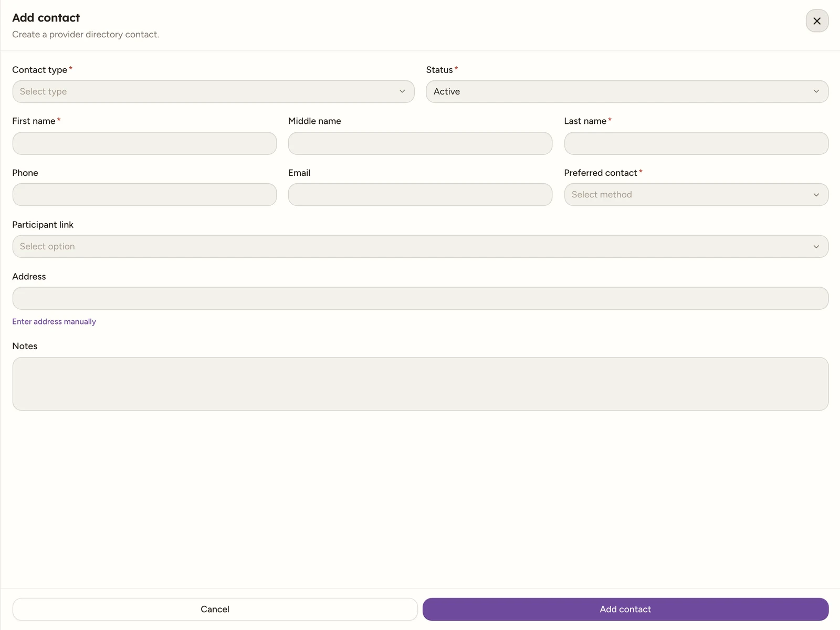Click the 'Add contact' dialog heading

pyautogui.click(x=46, y=18)
